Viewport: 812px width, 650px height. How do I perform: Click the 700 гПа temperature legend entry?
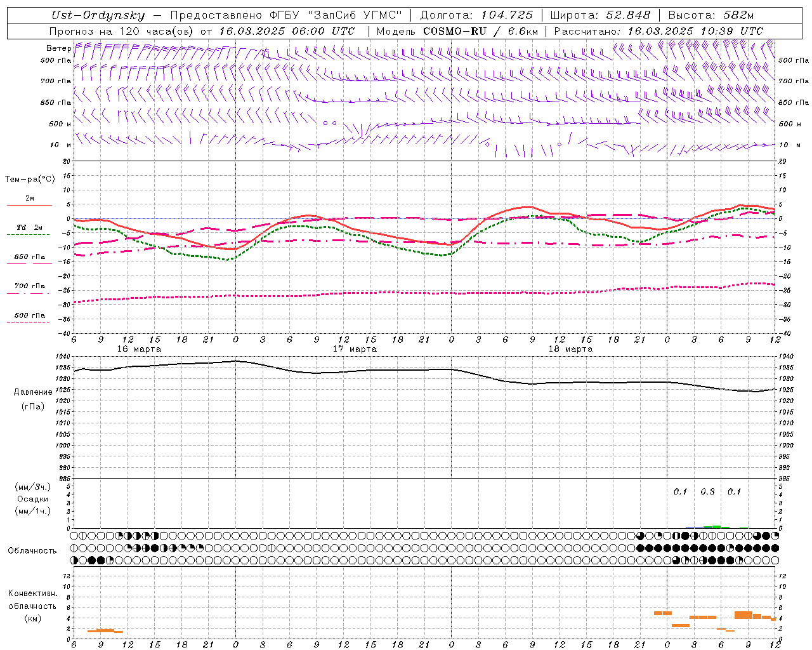click(x=29, y=286)
